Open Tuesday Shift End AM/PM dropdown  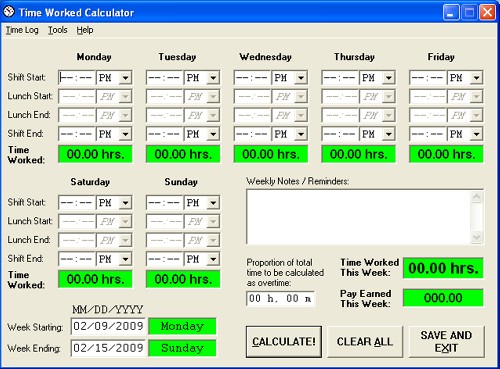pyautogui.click(x=213, y=134)
